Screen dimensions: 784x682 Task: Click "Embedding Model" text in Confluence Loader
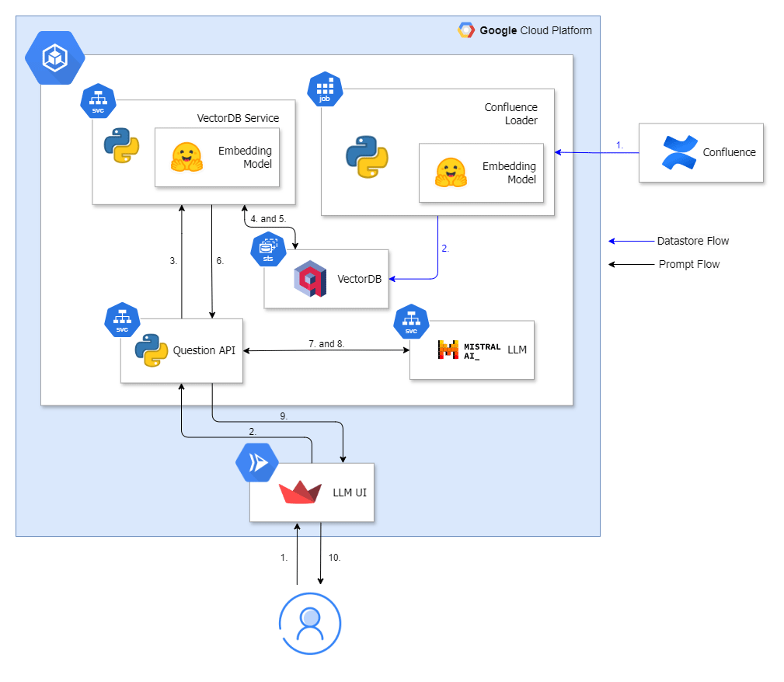click(x=509, y=172)
